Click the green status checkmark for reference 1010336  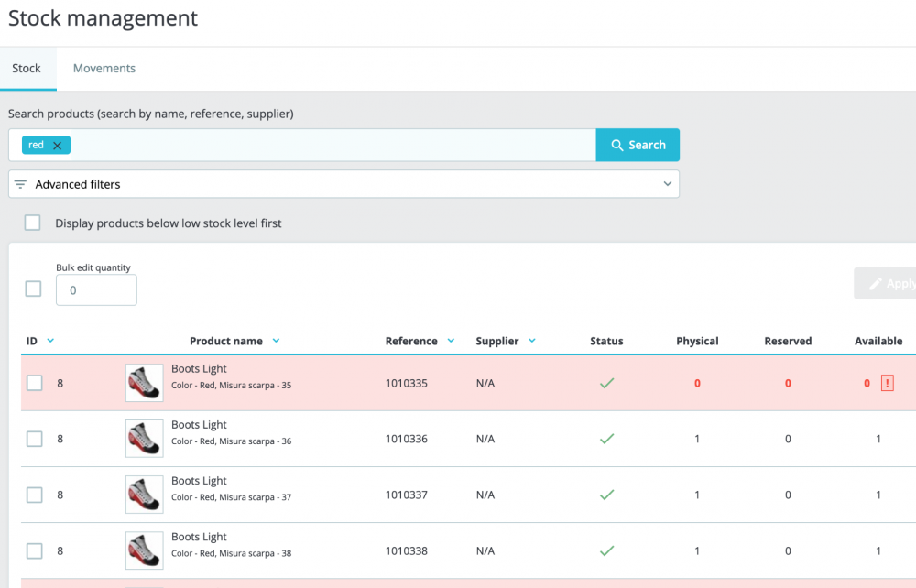[606, 439]
